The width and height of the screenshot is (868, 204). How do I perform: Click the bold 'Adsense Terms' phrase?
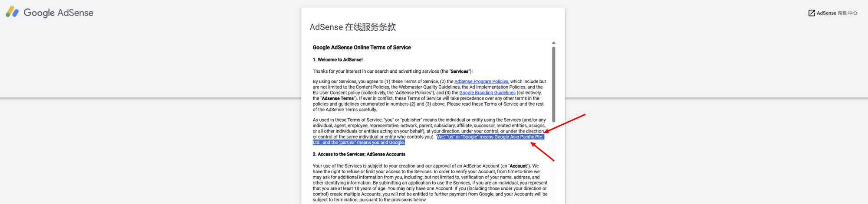click(x=338, y=98)
